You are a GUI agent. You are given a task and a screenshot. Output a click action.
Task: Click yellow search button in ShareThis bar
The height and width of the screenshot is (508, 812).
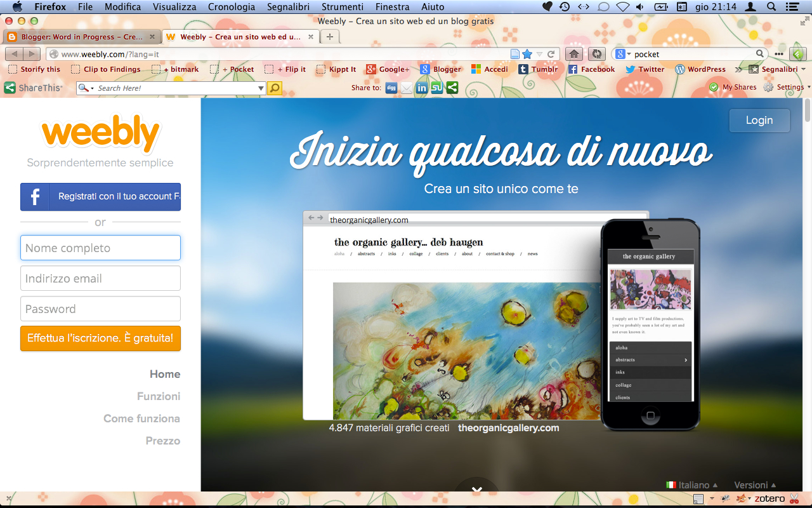click(274, 88)
